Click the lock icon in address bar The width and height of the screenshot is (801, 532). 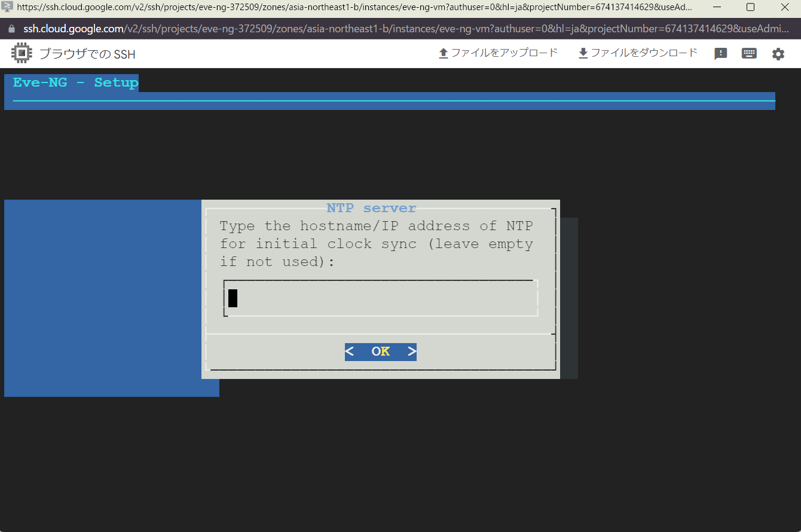tap(11, 29)
